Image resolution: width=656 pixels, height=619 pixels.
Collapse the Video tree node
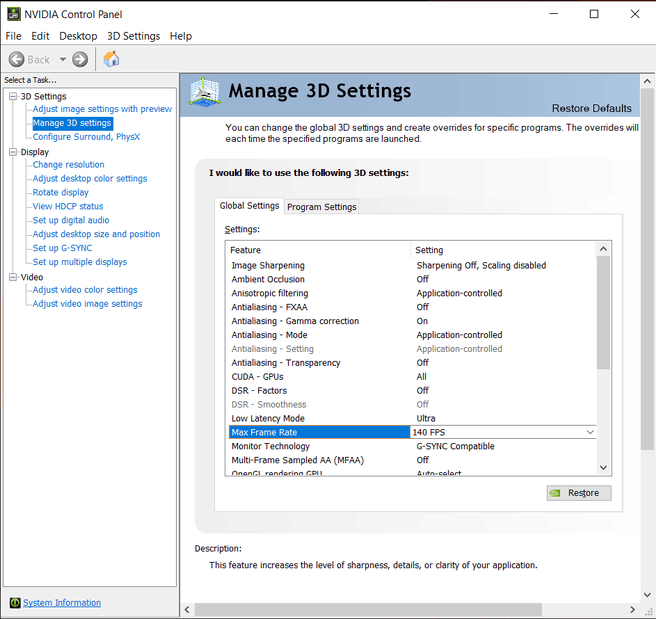12,277
